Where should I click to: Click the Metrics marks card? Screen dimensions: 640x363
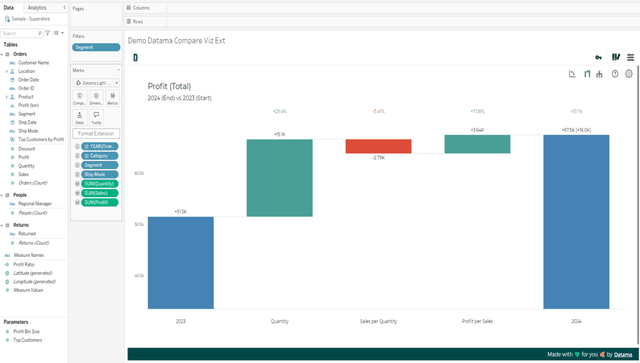click(113, 98)
